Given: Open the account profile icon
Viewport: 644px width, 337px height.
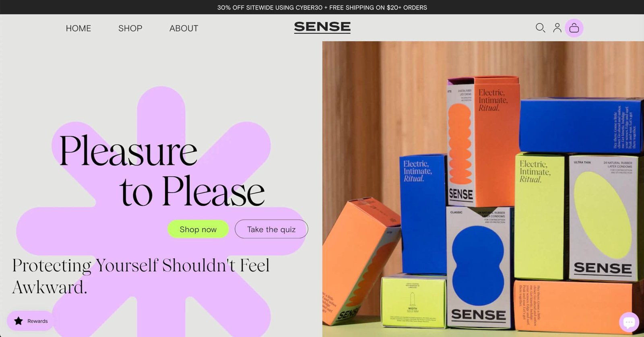Looking at the screenshot, I should coord(557,28).
